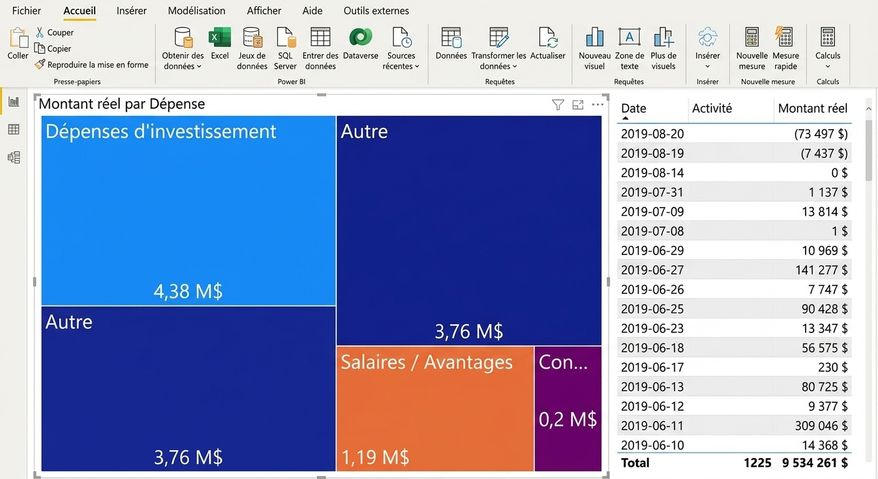Image resolution: width=878 pixels, height=479 pixels.
Task: Click the 2019-06-13 date cell
Action: [652, 387]
